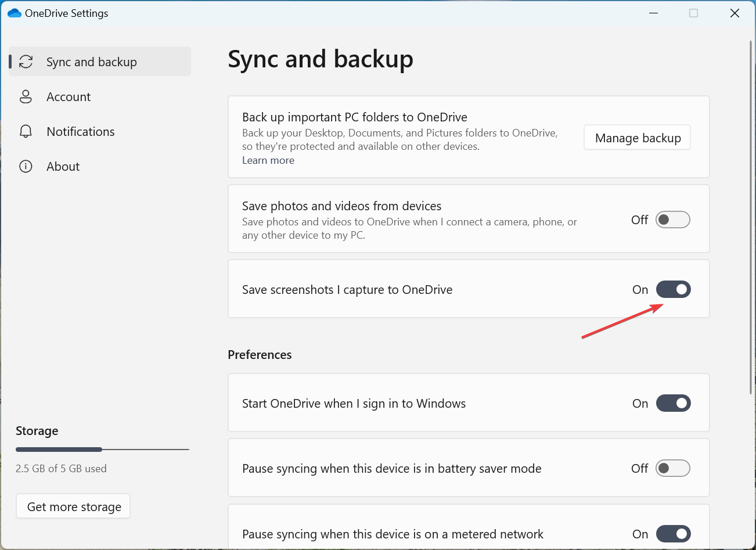Open the Sync and backup section

(100, 62)
